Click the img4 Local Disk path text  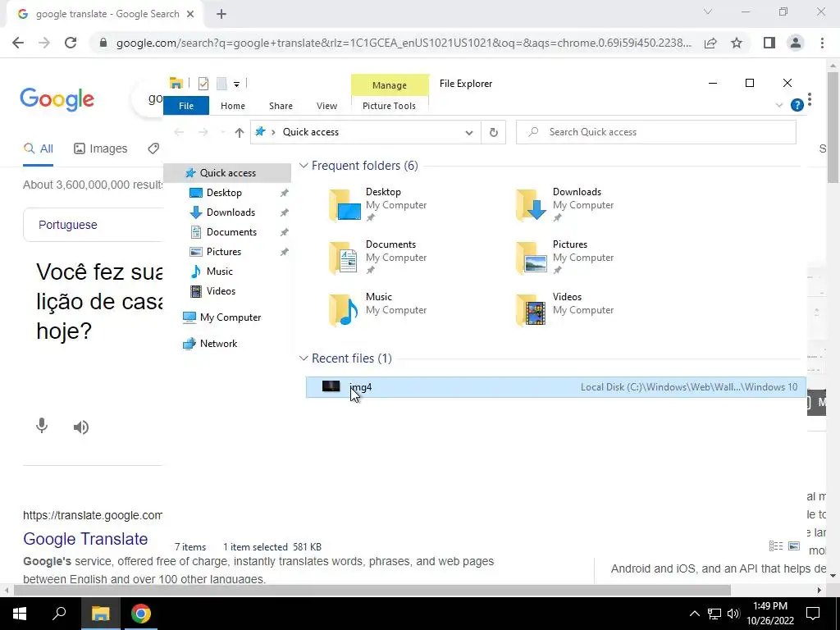point(689,387)
